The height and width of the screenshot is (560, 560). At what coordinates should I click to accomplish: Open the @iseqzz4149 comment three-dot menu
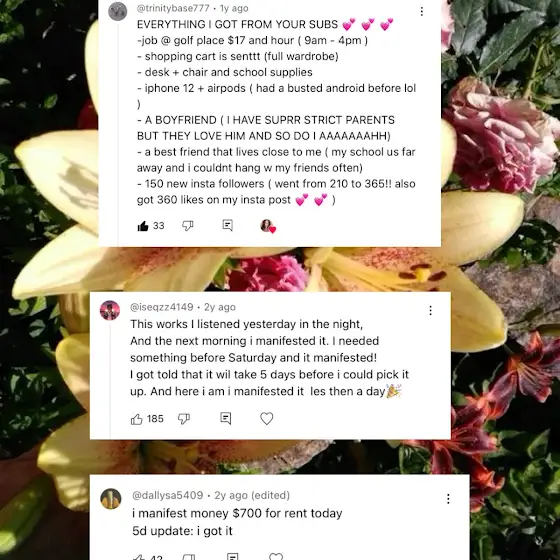tap(431, 310)
